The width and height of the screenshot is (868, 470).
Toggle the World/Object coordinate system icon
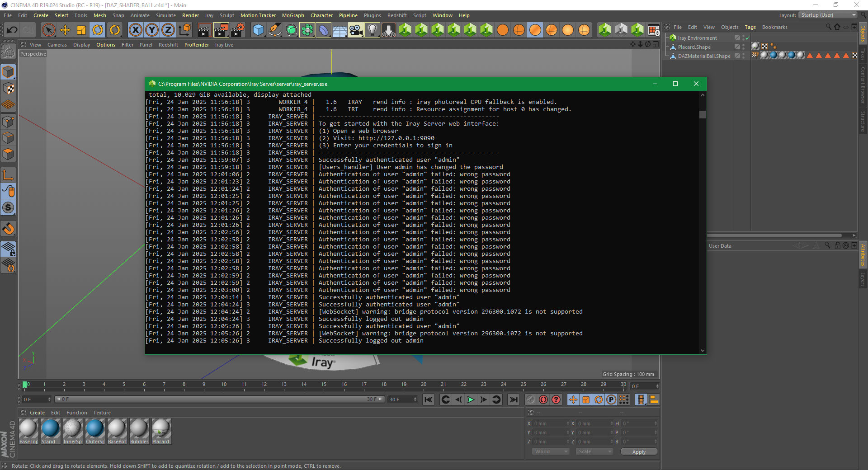pos(184,30)
